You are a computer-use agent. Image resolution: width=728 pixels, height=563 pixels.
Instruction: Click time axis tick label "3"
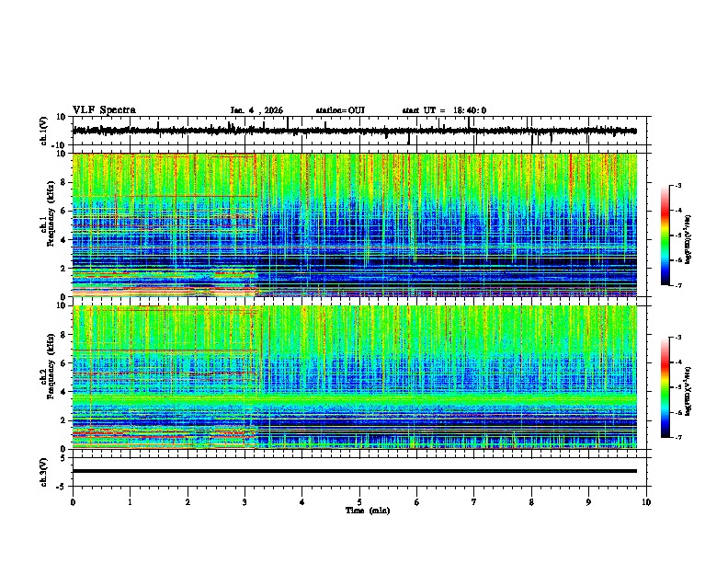point(245,501)
